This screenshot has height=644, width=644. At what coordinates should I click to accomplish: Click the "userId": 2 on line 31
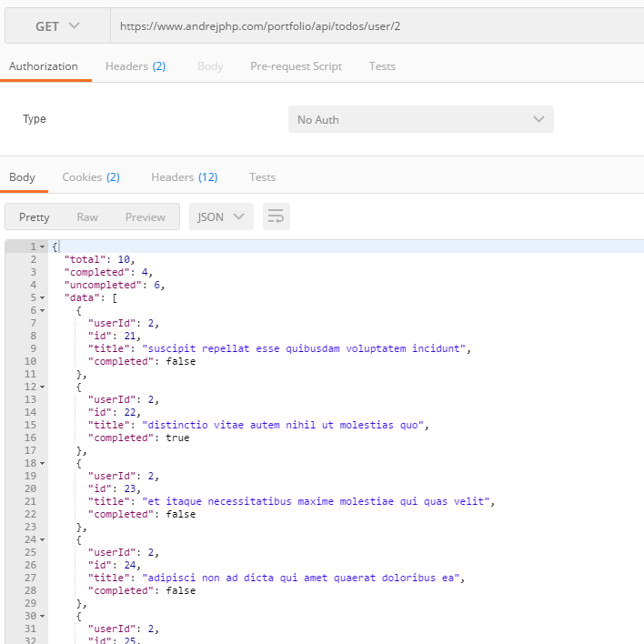click(x=124, y=629)
